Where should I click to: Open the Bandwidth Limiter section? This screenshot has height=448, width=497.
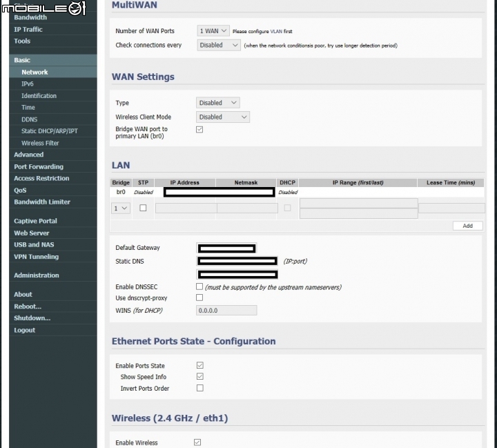[42, 202]
